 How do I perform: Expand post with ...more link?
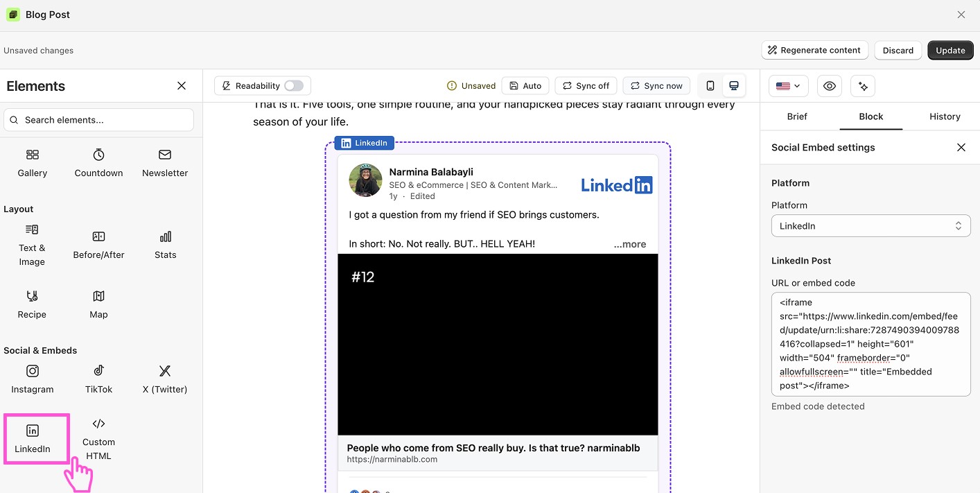pos(629,244)
